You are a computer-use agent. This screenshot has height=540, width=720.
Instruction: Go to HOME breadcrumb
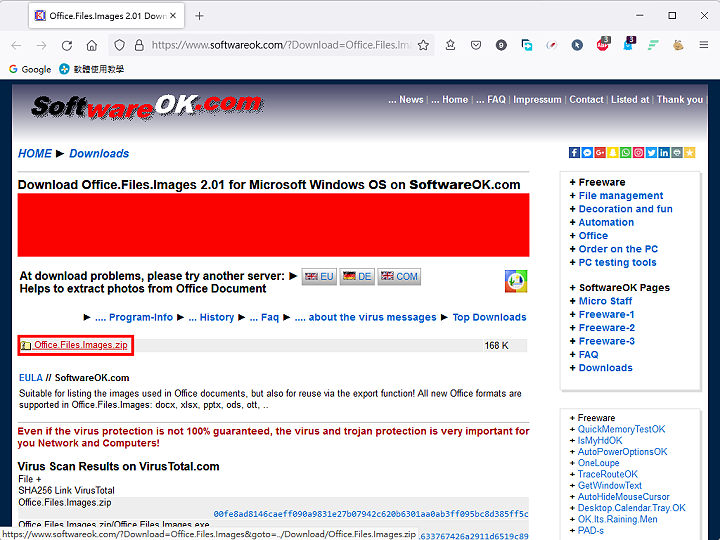tap(35, 153)
